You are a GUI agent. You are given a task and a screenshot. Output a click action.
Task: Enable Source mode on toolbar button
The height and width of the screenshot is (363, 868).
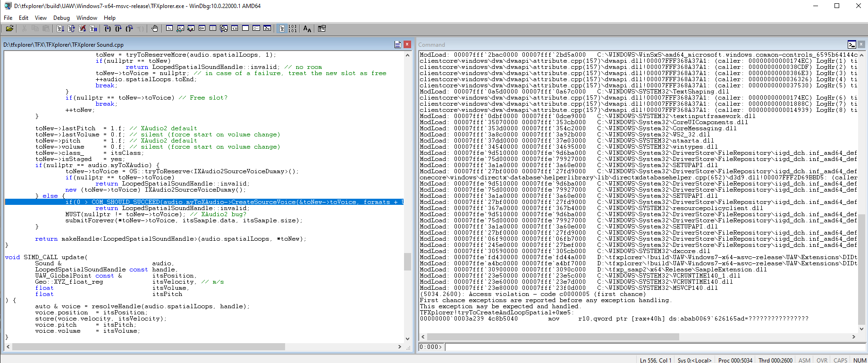(x=282, y=29)
